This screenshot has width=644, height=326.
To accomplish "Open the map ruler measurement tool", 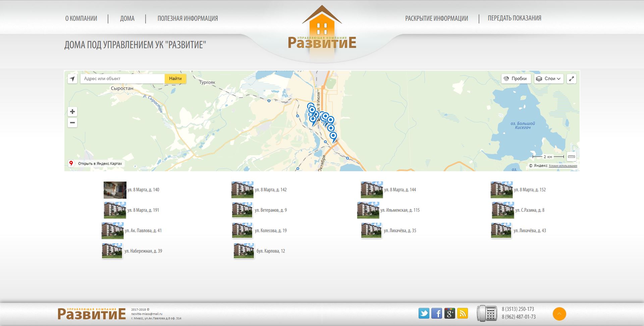I will pos(572,156).
